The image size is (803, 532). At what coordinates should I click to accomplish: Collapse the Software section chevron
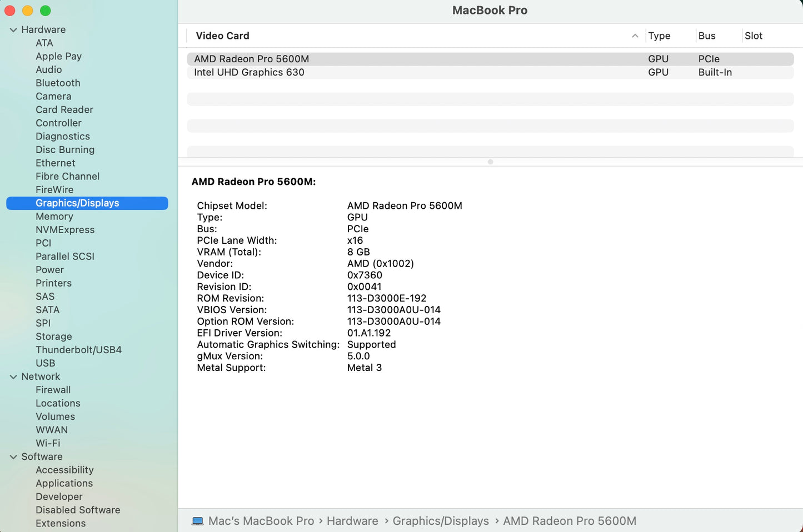coord(13,456)
